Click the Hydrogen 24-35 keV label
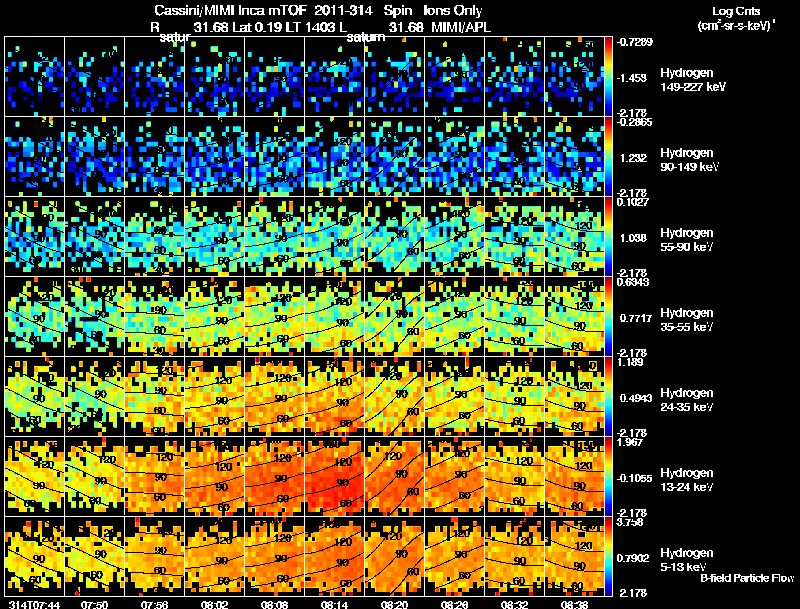The height and width of the screenshot is (609, 800). tap(687, 400)
